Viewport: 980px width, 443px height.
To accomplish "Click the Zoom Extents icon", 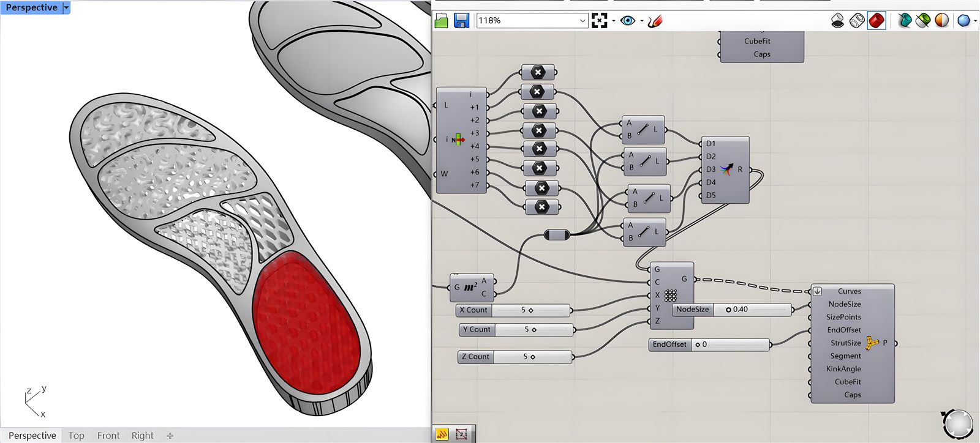I will [x=599, y=21].
